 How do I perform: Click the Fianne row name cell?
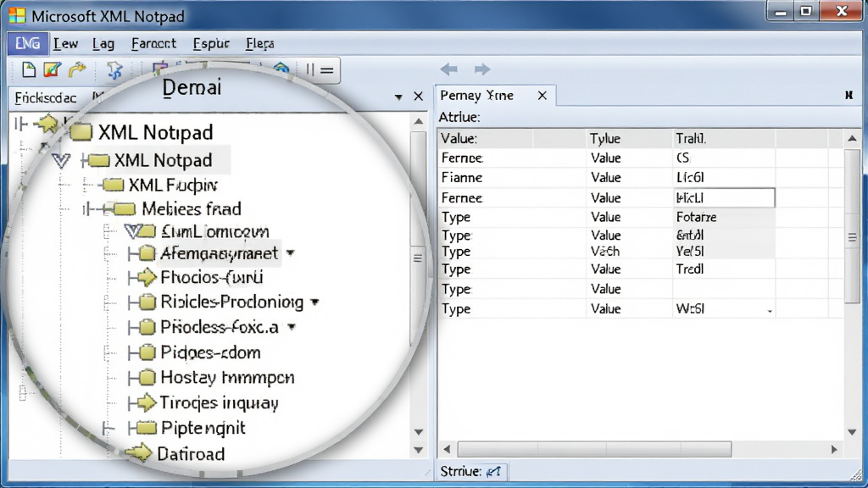pos(511,178)
